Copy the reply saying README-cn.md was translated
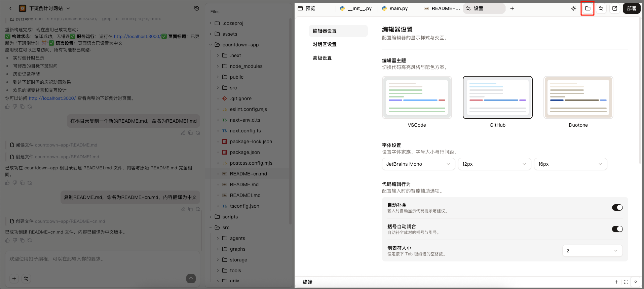The width and height of the screenshot is (644, 289). tap(22, 240)
